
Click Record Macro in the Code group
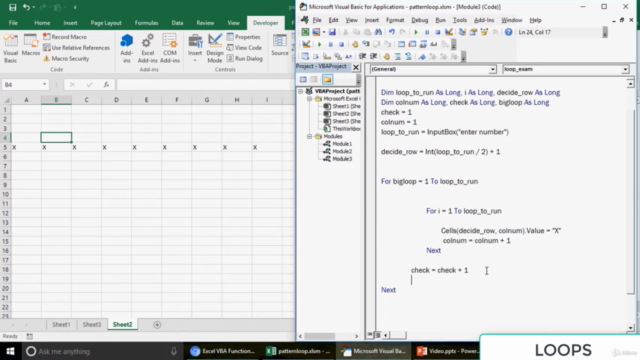pyautogui.click(x=65, y=37)
